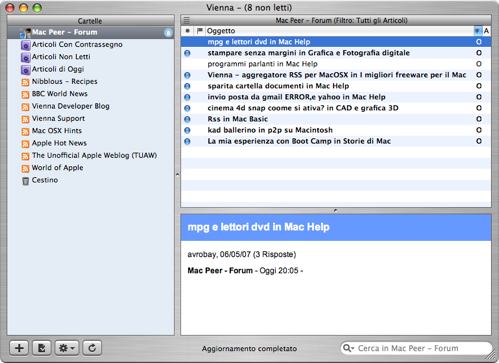Select article sparita cartella documenti in Mac Help
Viewport: 499px width, 363px height.
[x=336, y=86]
